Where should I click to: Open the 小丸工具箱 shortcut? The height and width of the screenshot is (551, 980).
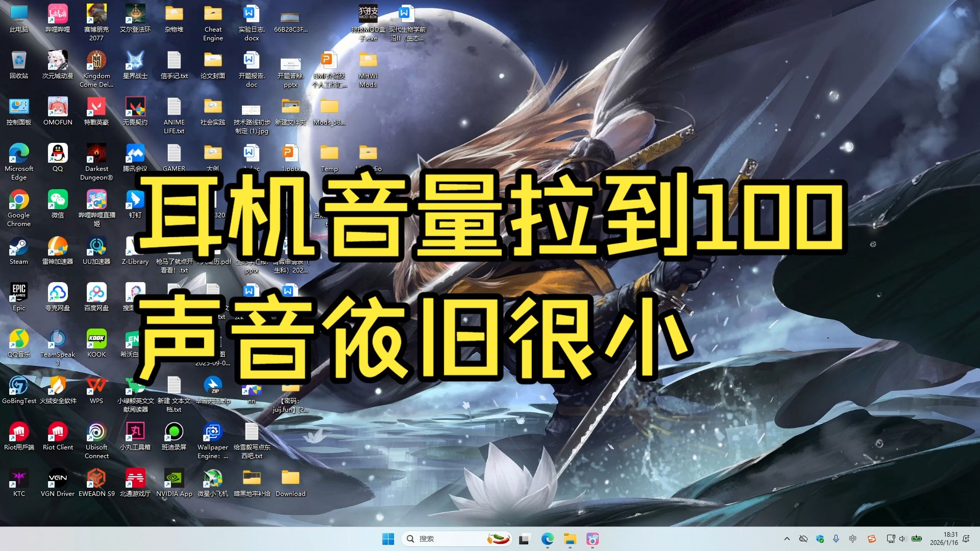pos(135,437)
